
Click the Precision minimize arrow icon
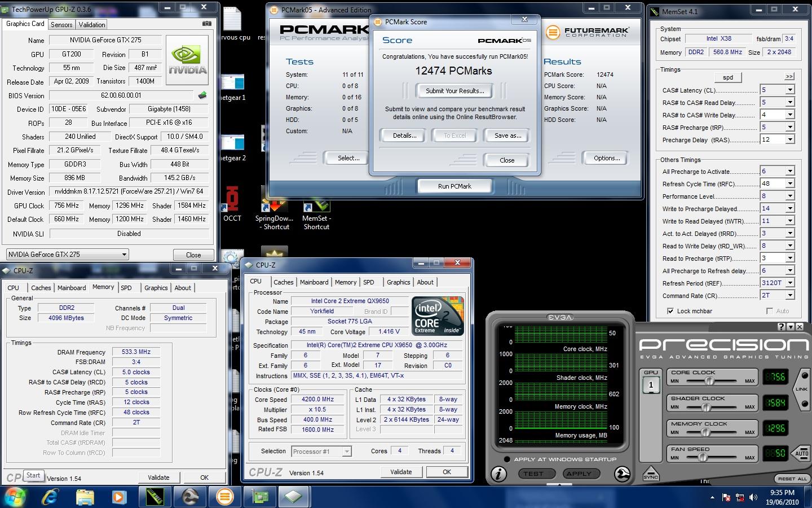pyautogui.click(x=791, y=327)
